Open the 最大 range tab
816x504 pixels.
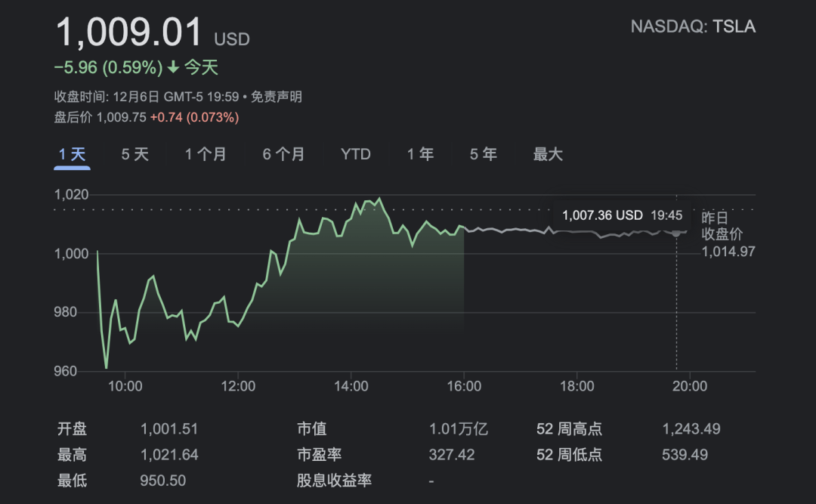pos(548,154)
